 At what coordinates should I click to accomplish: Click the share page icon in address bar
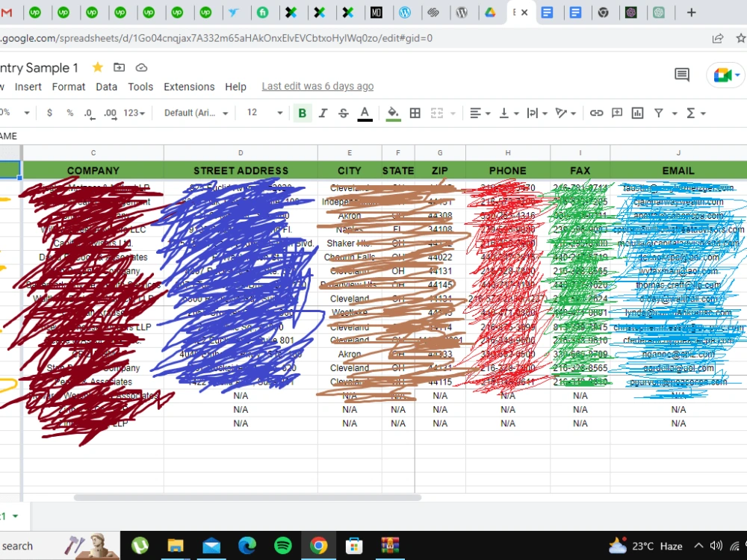717,38
